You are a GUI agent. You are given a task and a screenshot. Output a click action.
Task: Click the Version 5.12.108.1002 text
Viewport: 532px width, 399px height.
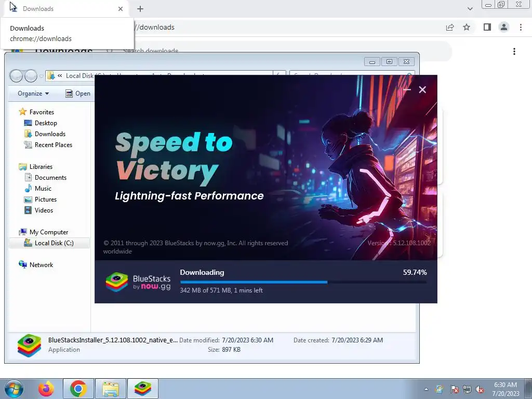pyautogui.click(x=399, y=243)
